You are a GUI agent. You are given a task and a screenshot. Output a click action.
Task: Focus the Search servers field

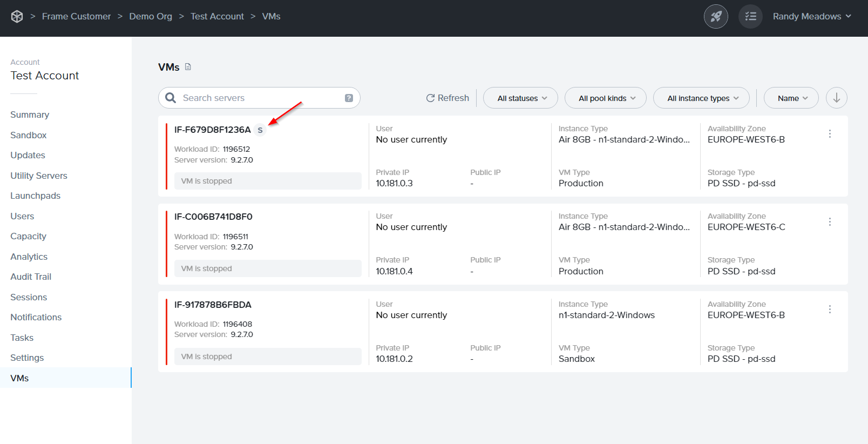tap(259, 98)
